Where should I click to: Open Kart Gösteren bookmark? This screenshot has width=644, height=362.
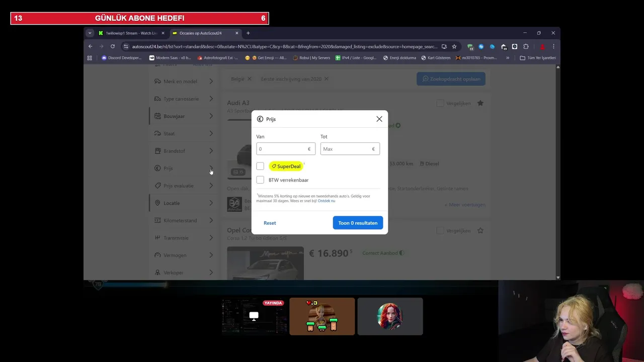(436, 58)
